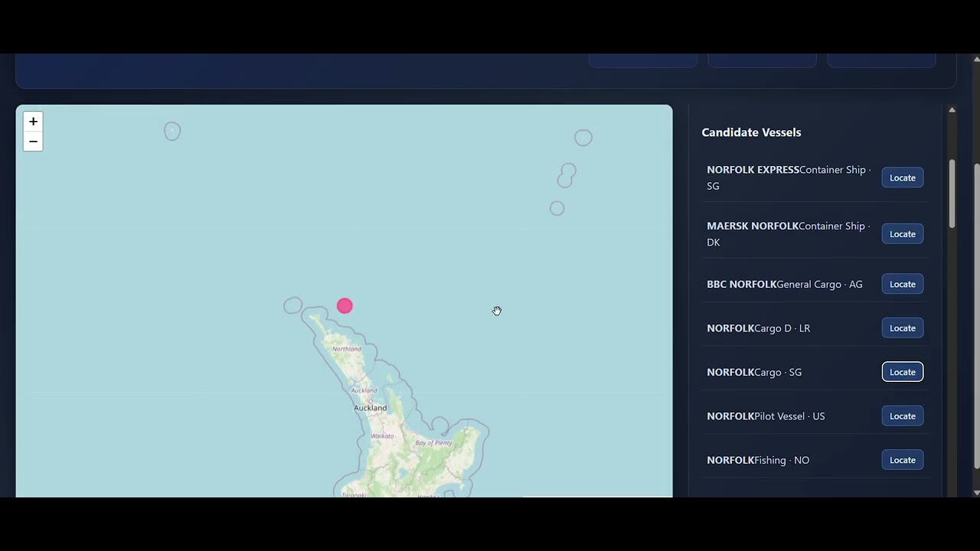This screenshot has width=980, height=551.
Task: Select the MAERSK NORFOLK vessel name
Action: (753, 227)
